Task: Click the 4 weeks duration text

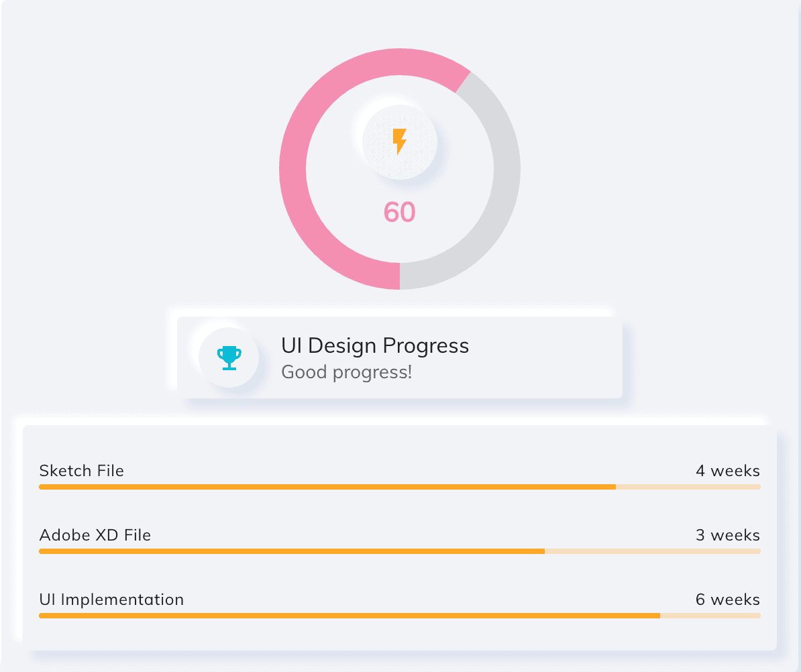Action: pyautogui.click(x=727, y=471)
